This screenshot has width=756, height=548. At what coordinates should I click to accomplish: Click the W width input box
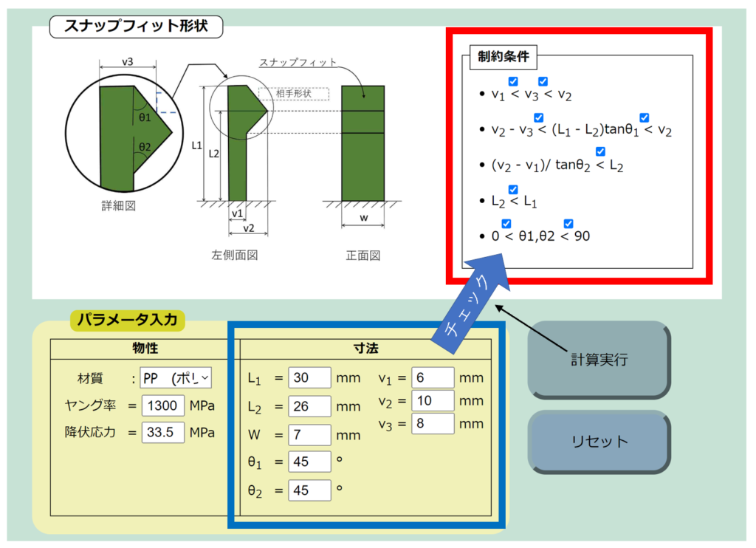(x=309, y=434)
